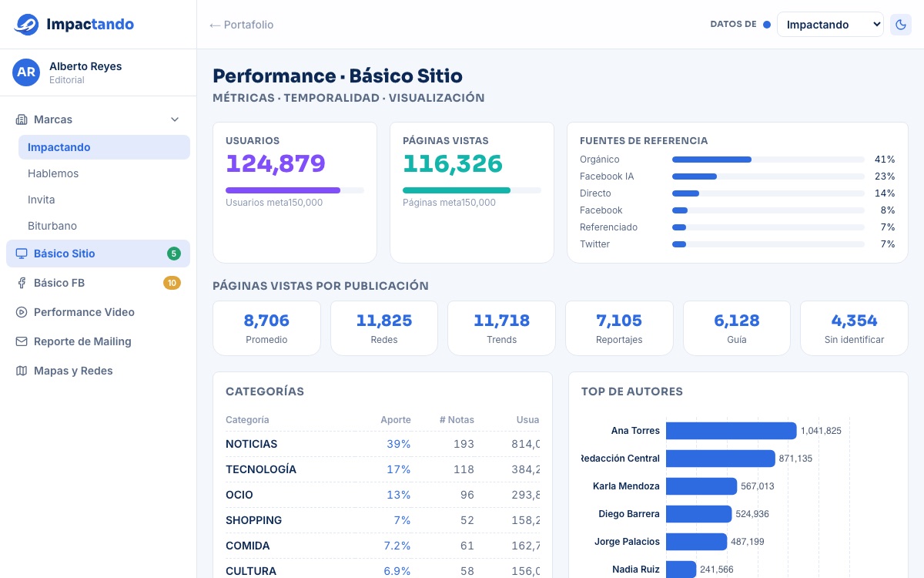Click the Jorge Palacios author bar

click(x=697, y=542)
